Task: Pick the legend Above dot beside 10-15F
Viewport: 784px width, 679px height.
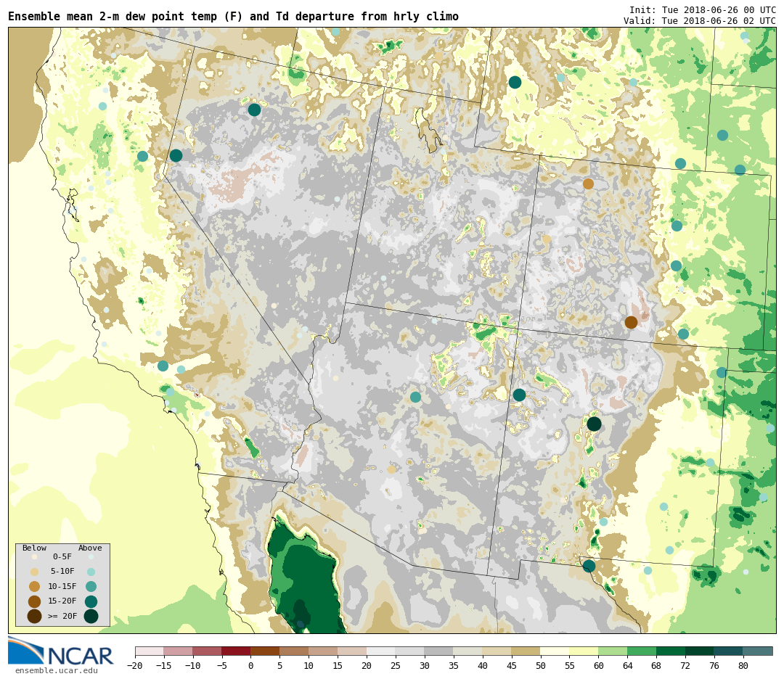Action: pos(91,587)
